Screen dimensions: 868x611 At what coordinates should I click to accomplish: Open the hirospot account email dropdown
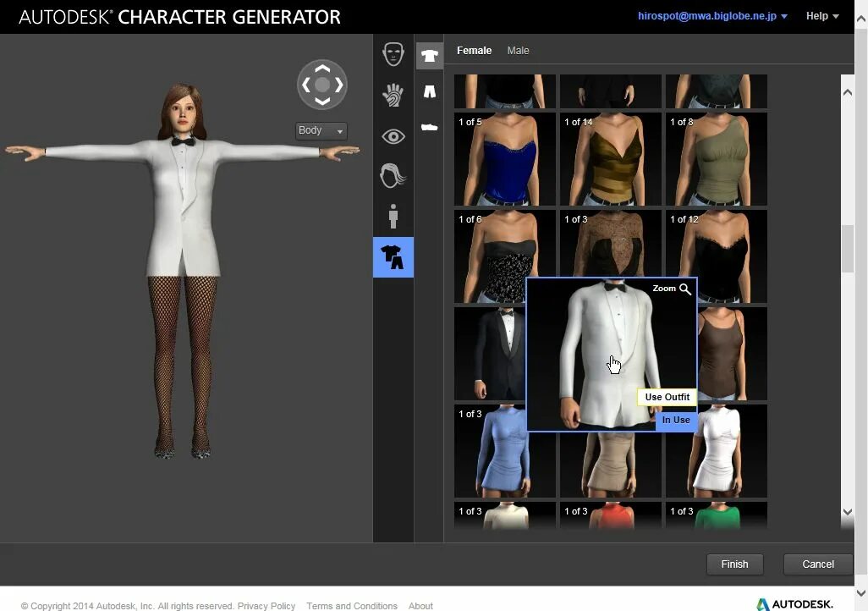pos(712,16)
